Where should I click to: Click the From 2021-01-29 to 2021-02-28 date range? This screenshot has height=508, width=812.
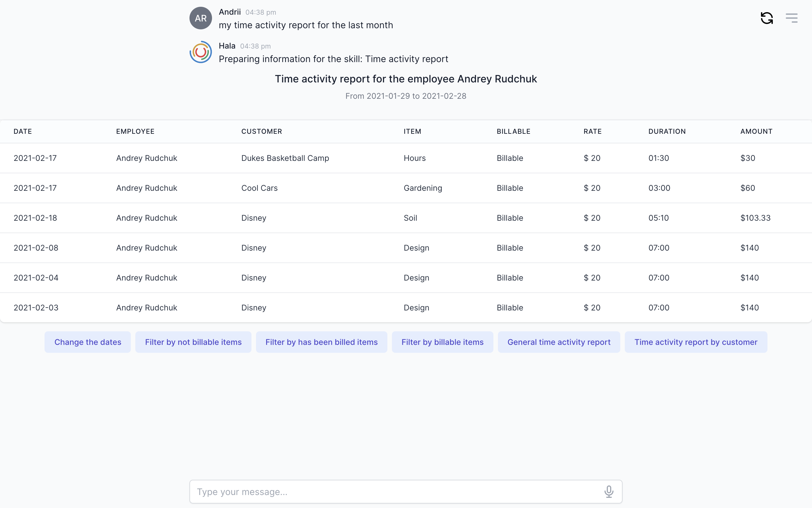(x=406, y=96)
